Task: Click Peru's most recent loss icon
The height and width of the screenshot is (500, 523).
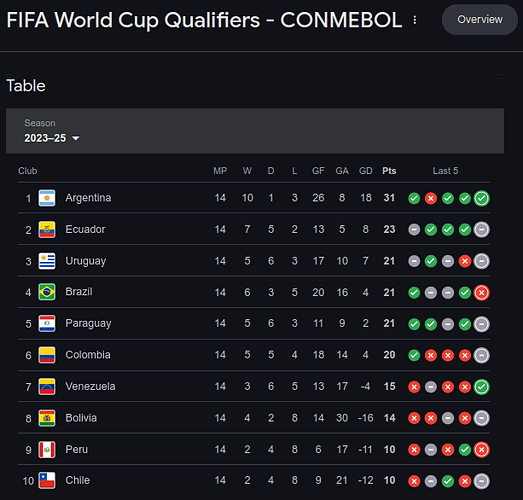Action: (x=482, y=450)
